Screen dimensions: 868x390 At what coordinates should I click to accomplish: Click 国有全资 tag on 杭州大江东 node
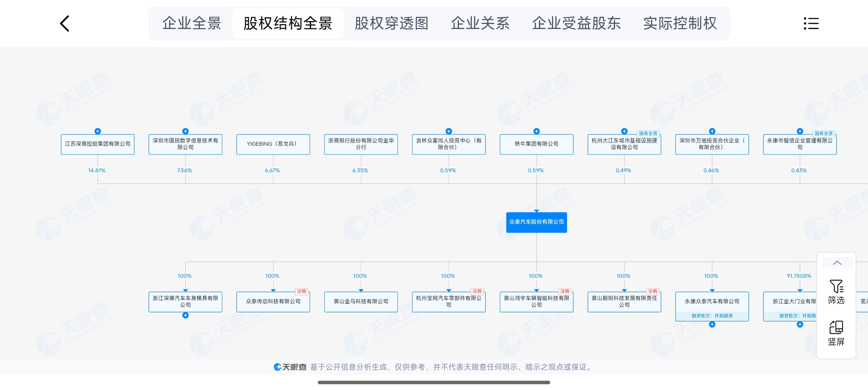coord(648,134)
